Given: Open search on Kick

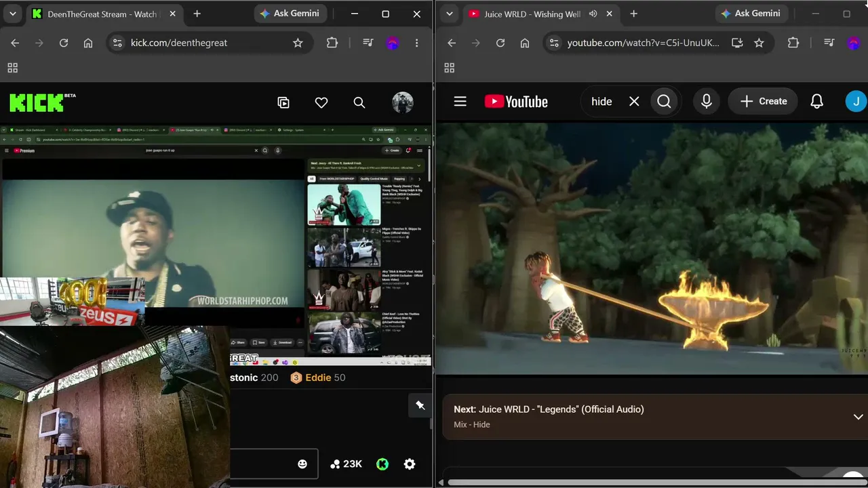Looking at the screenshot, I should (359, 102).
